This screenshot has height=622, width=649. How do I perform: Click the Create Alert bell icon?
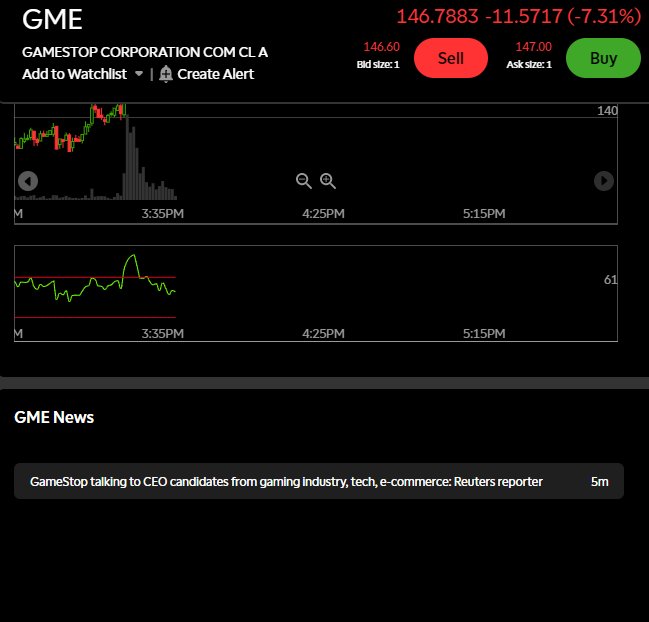click(166, 74)
